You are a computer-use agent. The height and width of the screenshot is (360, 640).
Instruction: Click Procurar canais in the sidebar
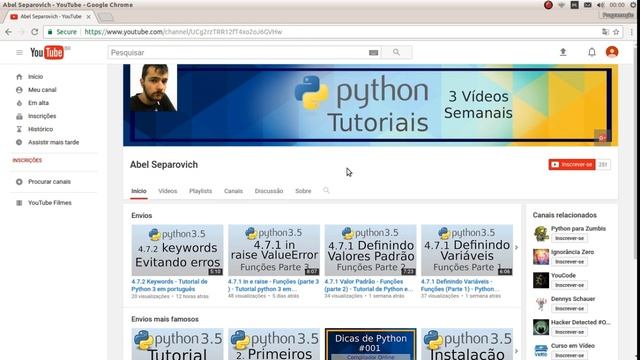tap(49, 182)
